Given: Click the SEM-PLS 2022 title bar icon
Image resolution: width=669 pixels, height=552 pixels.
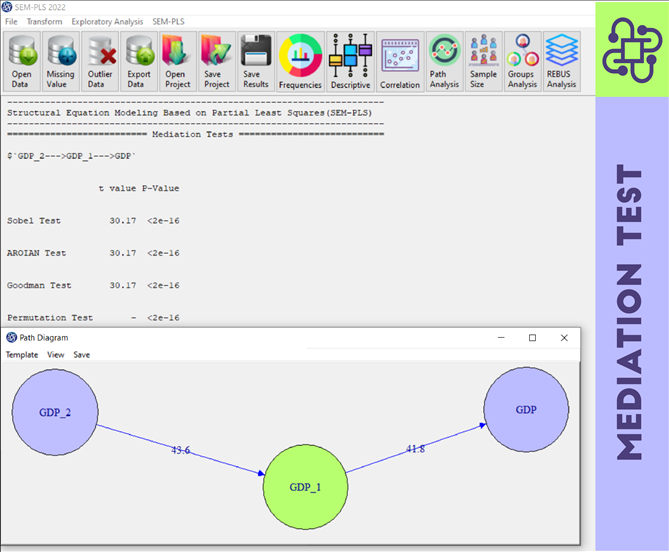Looking at the screenshot, I should (7, 7).
